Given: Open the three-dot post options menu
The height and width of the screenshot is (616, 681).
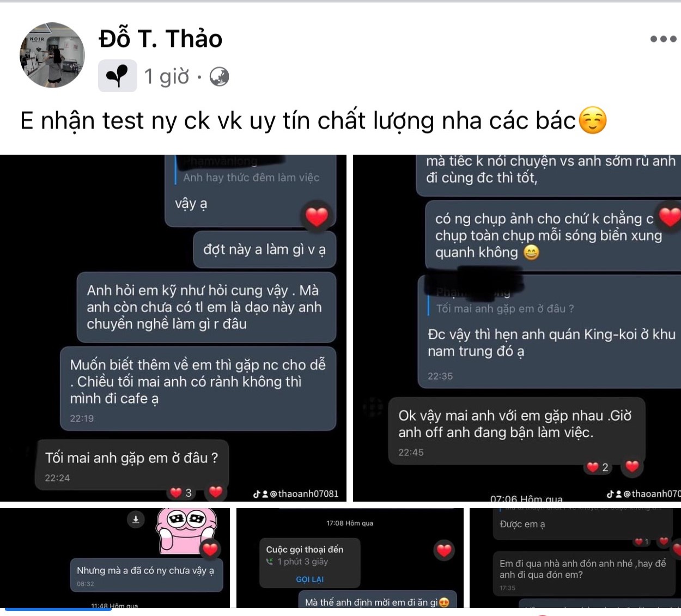Looking at the screenshot, I should coord(663,39).
